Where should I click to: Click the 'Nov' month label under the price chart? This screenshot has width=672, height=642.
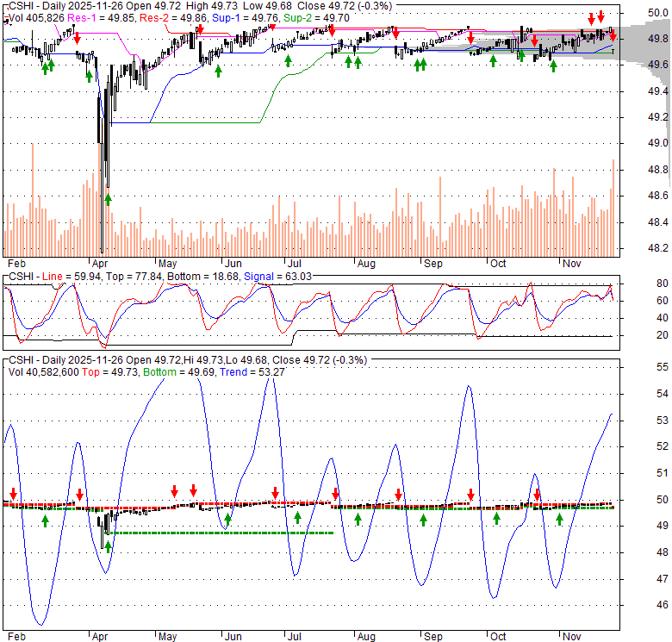point(571,263)
